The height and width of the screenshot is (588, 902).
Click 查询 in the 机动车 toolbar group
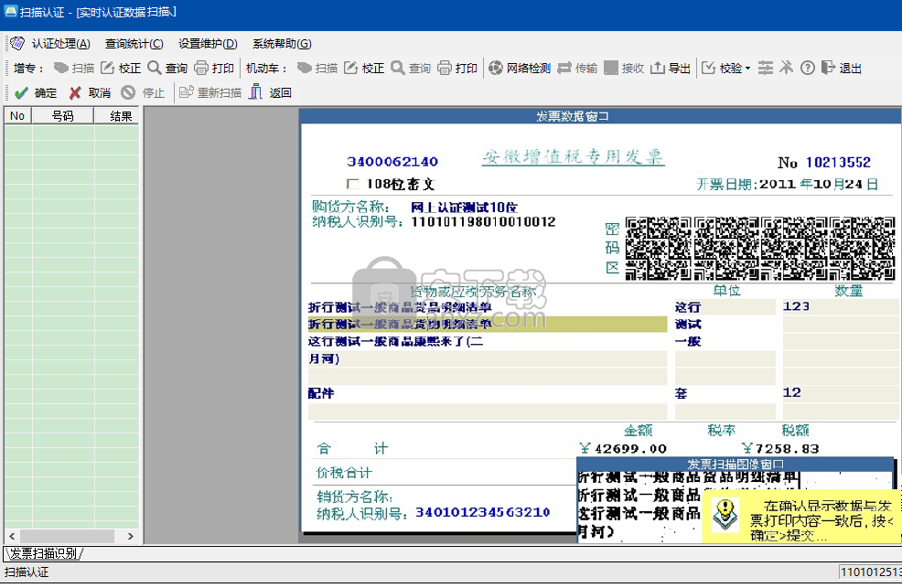pos(411,68)
